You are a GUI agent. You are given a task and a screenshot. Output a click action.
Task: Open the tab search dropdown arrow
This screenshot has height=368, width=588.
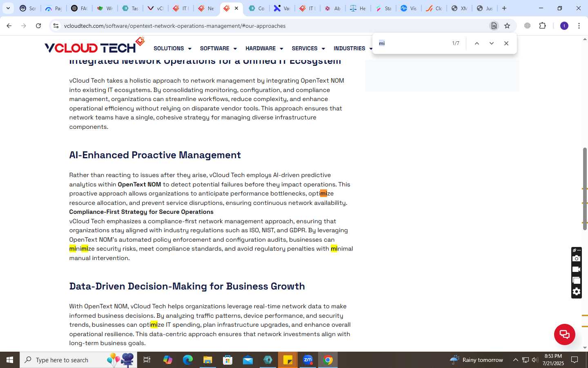pos(8,8)
